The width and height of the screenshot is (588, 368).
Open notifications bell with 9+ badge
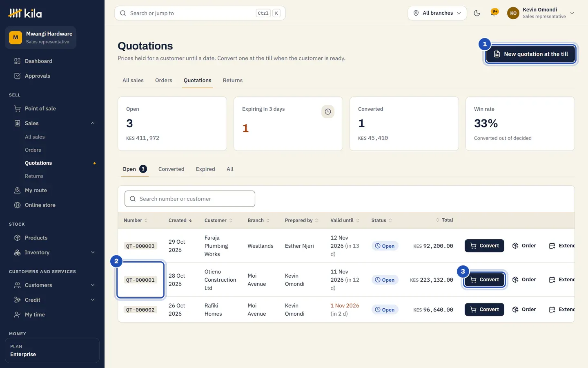coord(494,13)
